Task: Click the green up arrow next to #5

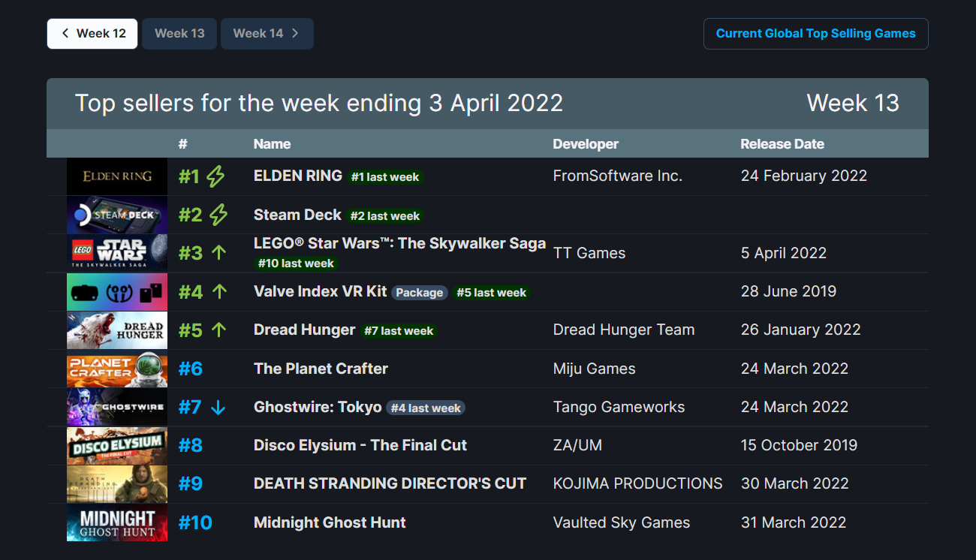Action: pos(218,330)
